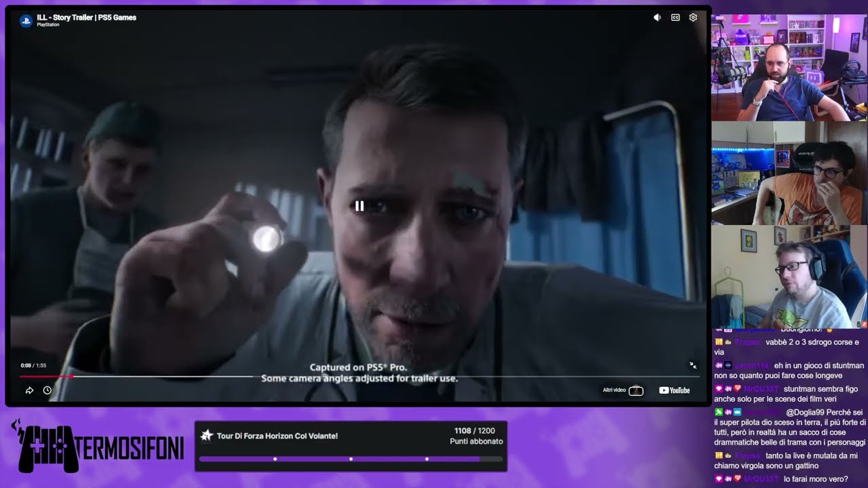Click the 0:08 / 1:55 time display
This screenshot has height=488, width=868.
tap(33, 365)
